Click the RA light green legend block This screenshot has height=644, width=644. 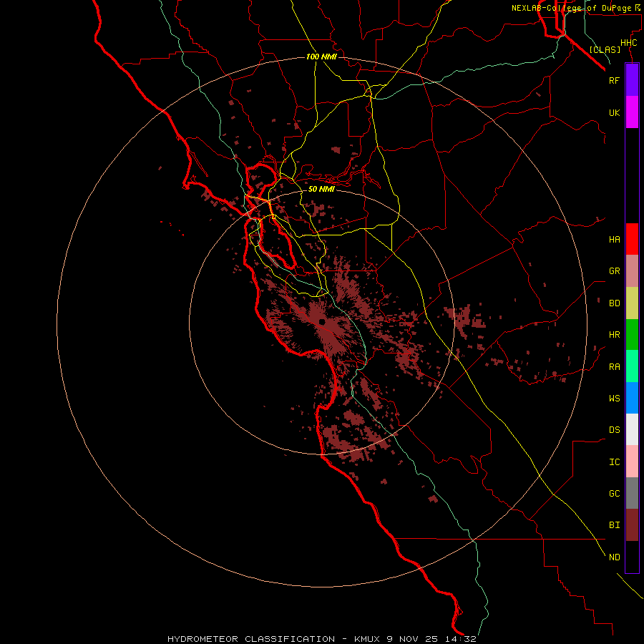click(632, 366)
